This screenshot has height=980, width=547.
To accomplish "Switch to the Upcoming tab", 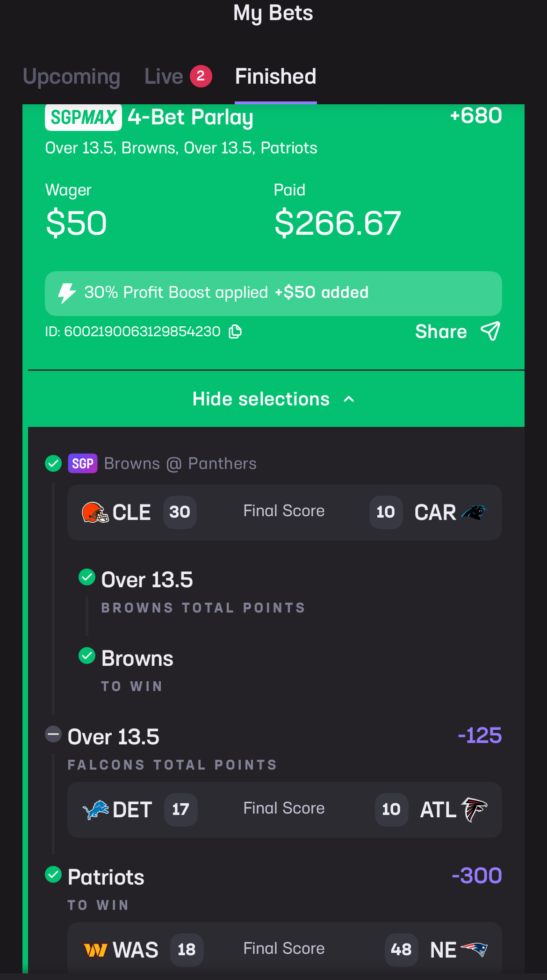I will point(72,76).
